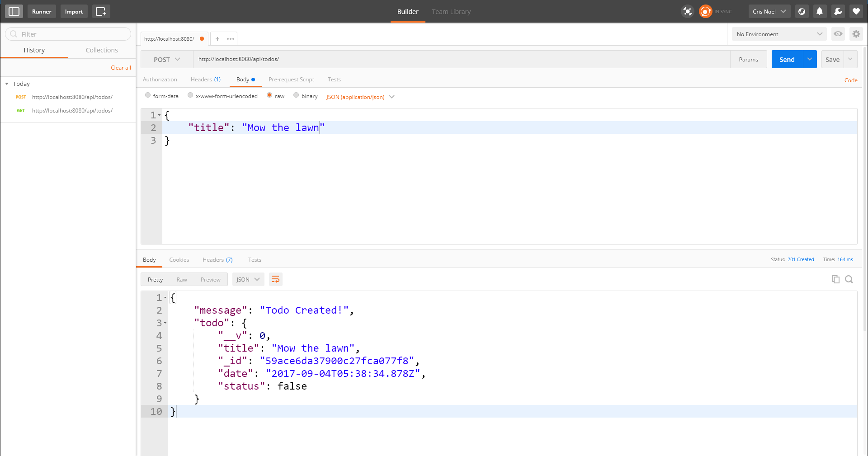Open tab options three-dots menu
The image size is (868, 456).
(x=231, y=39)
